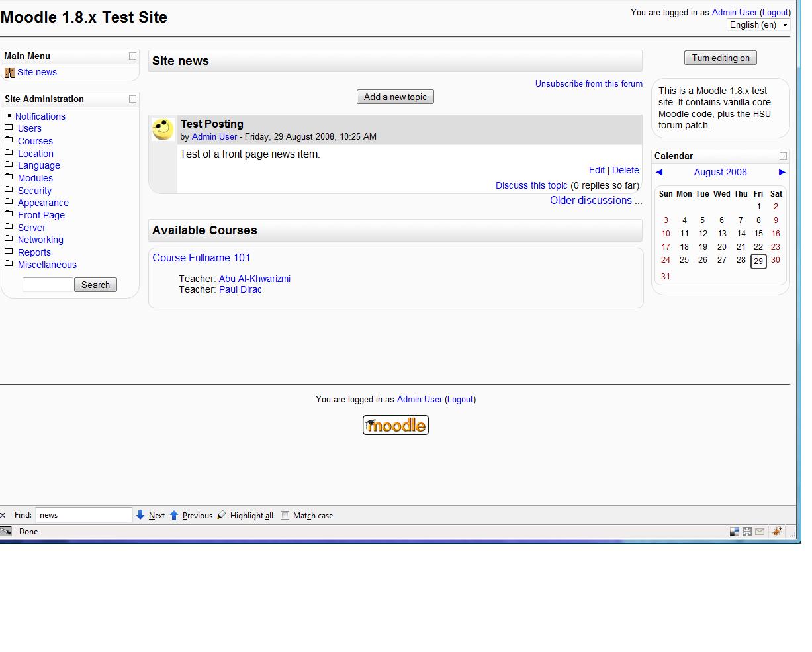Click the admin Search button
The width and height of the screenshot is (812, 652).
tap(95, 285)
